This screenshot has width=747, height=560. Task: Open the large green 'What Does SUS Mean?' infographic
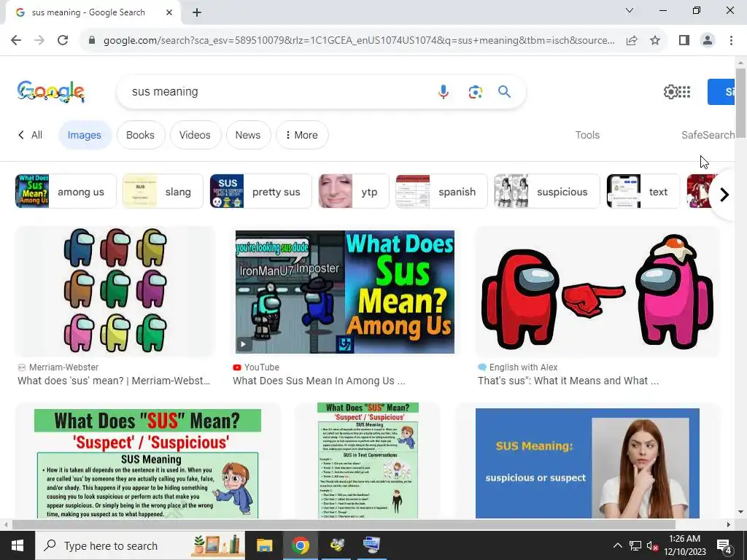(x=147, y=462)
